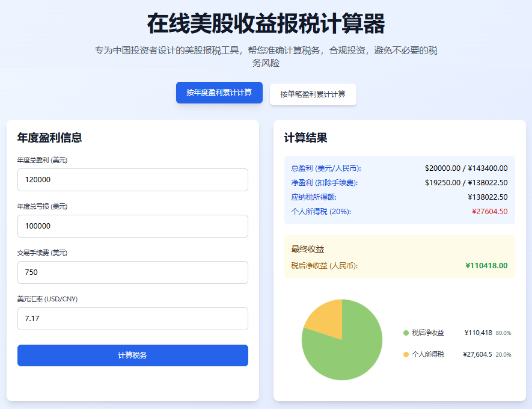Click the 美元汇率 (USD/CNY) input box
Screen dimensions: 532x409
(x=132, y=319)
